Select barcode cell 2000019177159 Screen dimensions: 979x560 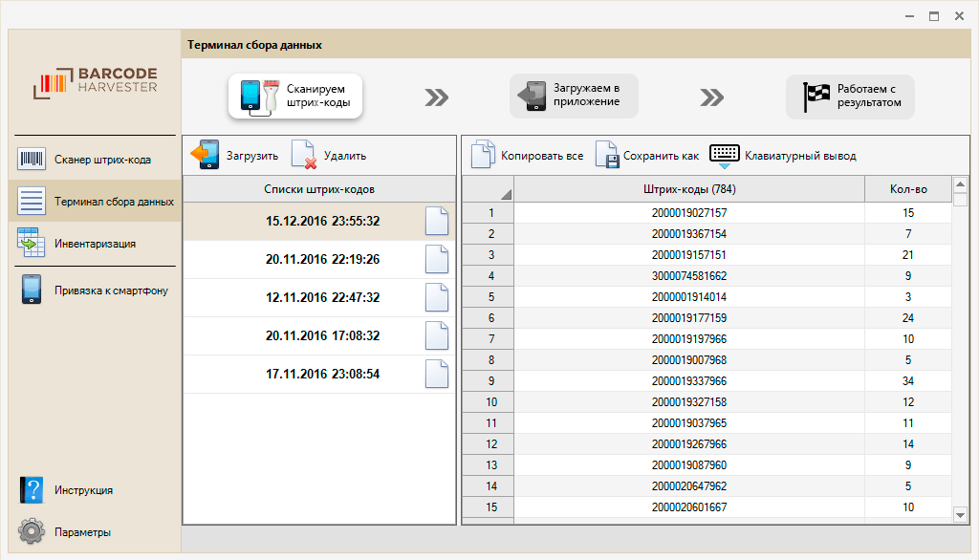tap(689, 318)
